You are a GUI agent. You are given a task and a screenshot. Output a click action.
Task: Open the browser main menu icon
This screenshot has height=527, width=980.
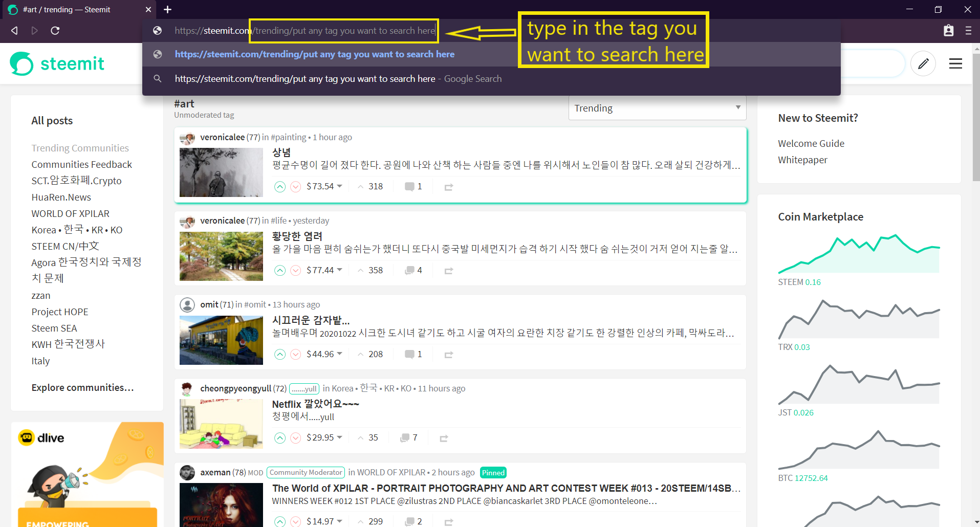point(968,31)
